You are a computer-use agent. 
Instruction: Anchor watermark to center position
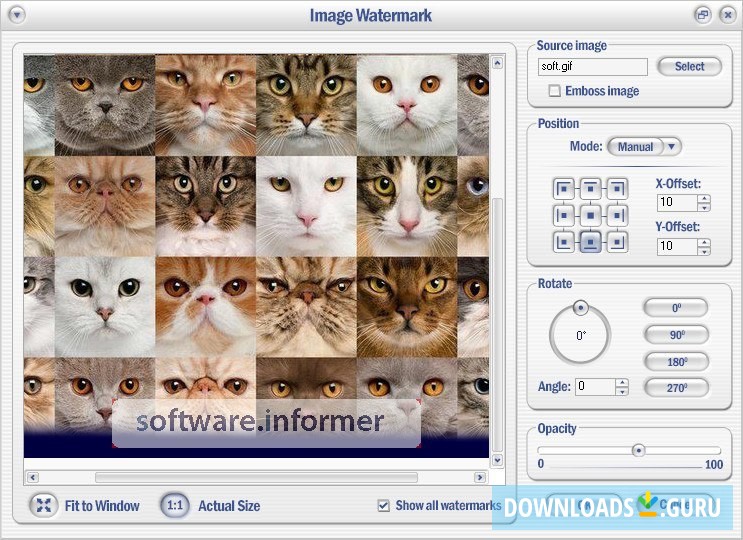point(590,216)
